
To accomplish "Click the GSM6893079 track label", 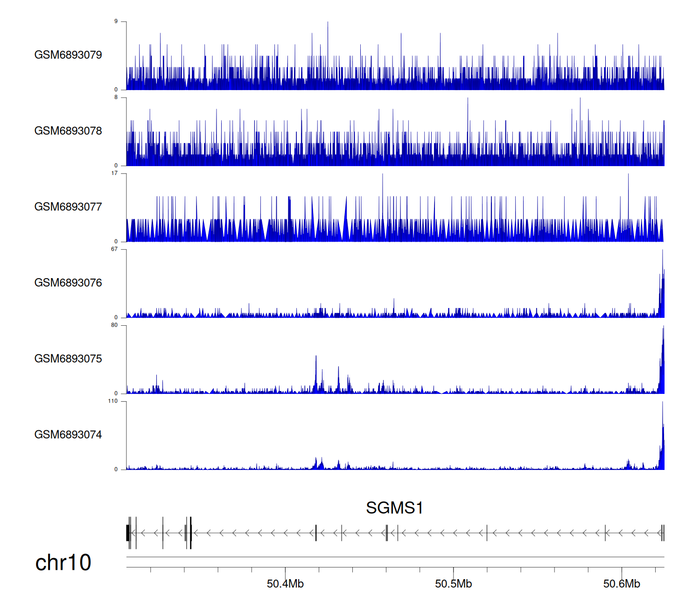I will click(x=68, y=55).
